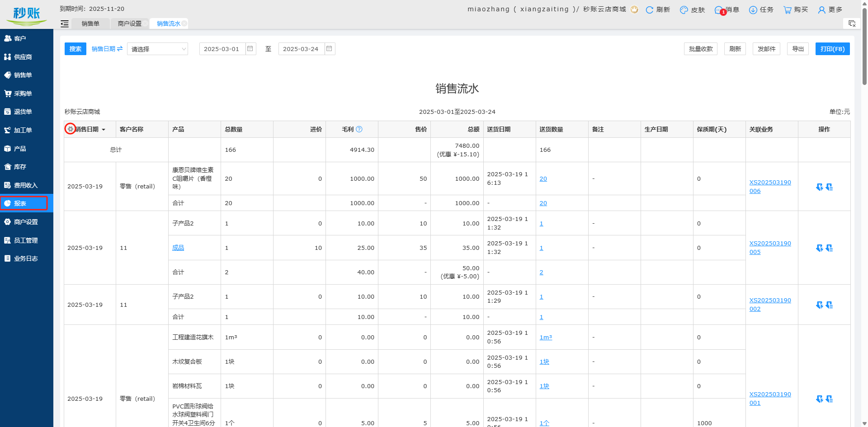Click the blue 搜索 search button
The width and height of the screenshot is (868, 427).
[x=75, y=49]
